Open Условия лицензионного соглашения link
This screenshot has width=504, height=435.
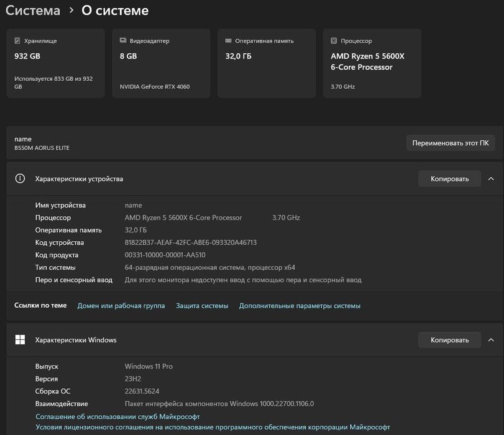[213, 427]
